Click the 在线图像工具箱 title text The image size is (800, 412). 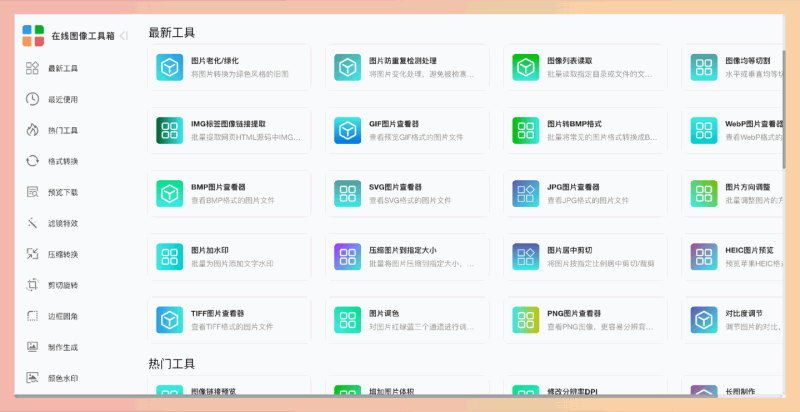[83, 36]
